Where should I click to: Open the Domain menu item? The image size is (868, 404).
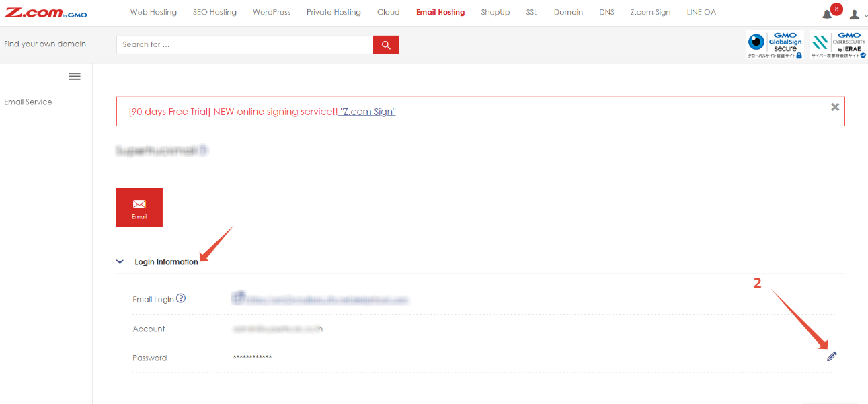click(x=568, y=12)
